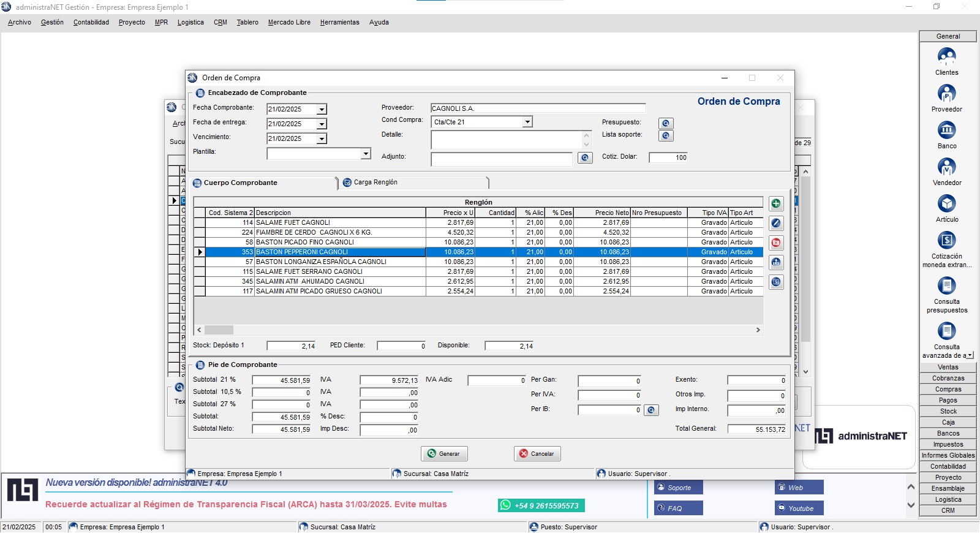Select row SALAMIN ATM AHUMADO CAGNOLI
The image size is (980, 533).
pos(478,281)
